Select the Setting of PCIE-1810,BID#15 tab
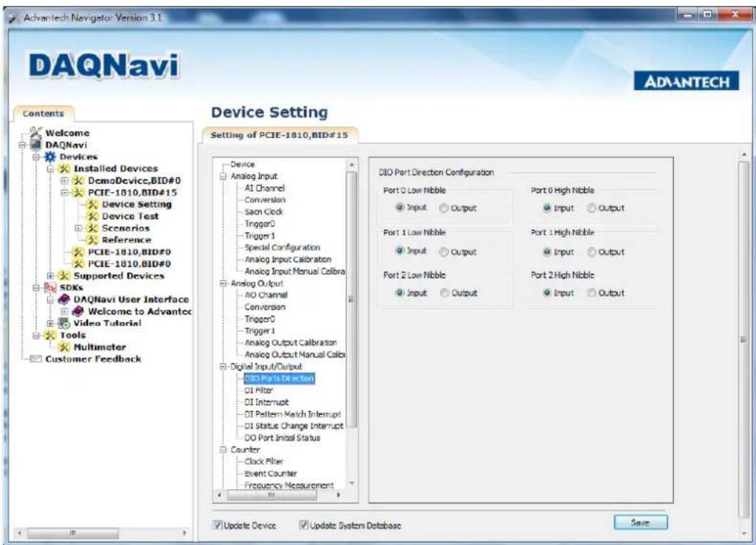756x545 pixels. (279, 135)
